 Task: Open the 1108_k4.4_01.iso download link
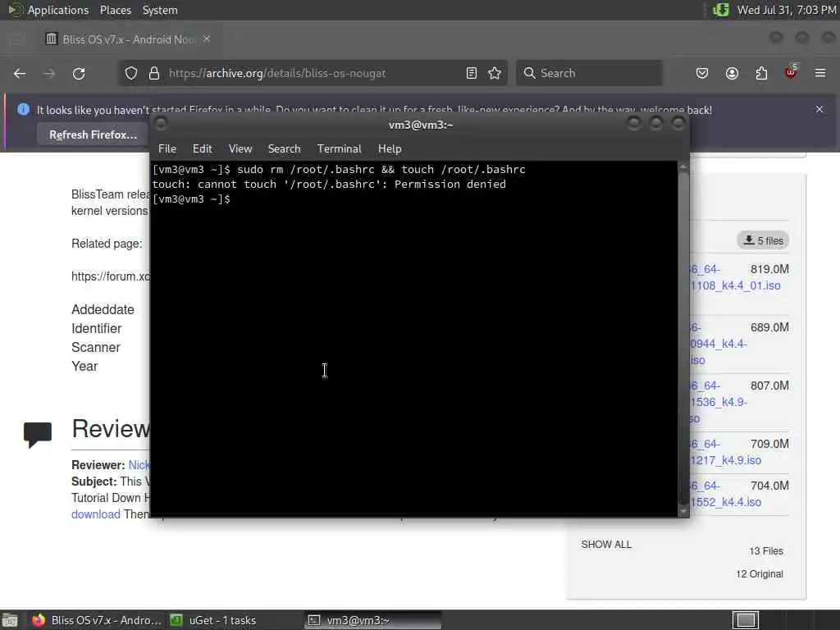(x=735, y=285)
